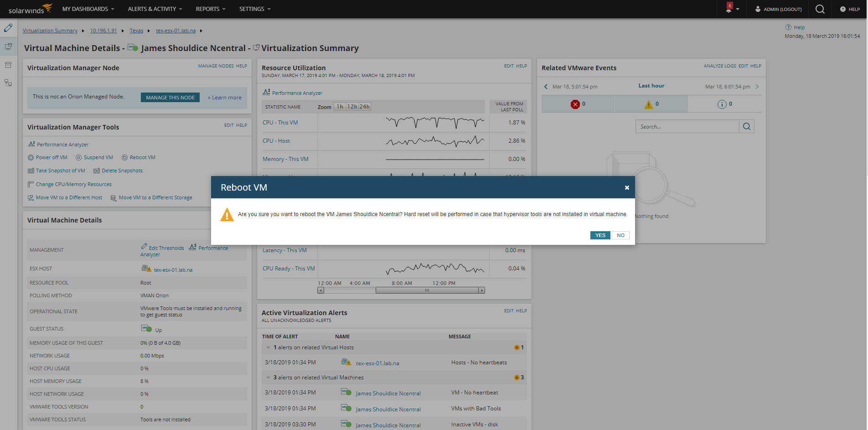Expand breadcrumb arrow after Virtualization Summary

[x=83, y=31]
